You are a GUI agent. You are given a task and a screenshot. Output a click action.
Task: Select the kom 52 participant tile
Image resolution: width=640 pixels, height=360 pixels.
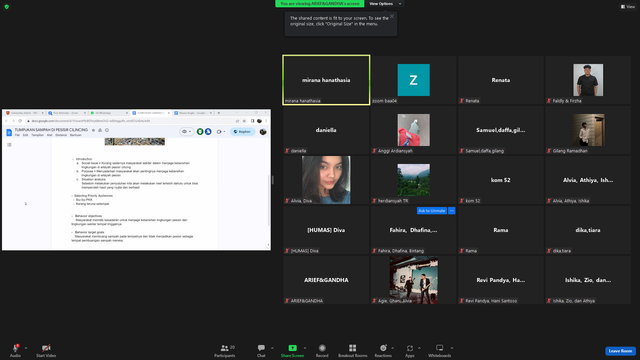tap(501, 180)
